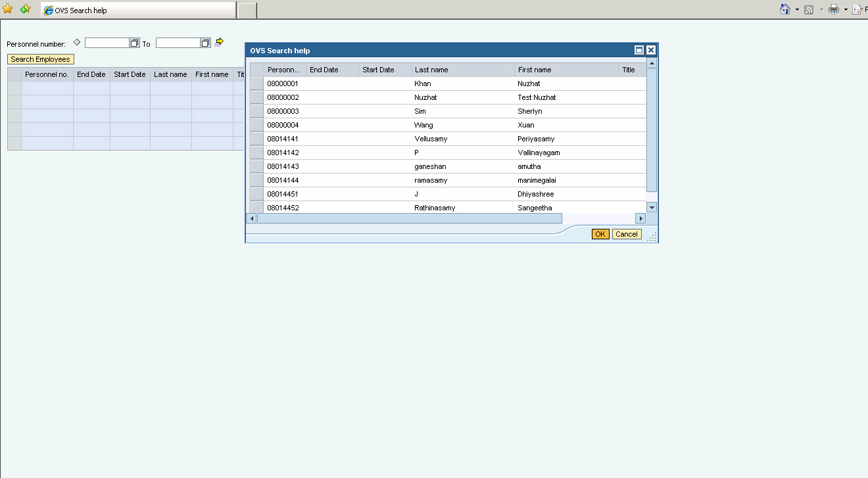Click the yellow arrow after the To field

pyautogui.click(x=218, y=41)
